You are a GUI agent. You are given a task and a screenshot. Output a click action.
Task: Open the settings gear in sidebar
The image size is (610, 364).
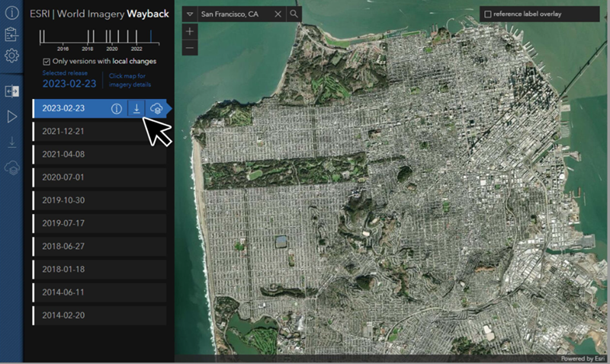pyautogui.click(x=11, y=56)
